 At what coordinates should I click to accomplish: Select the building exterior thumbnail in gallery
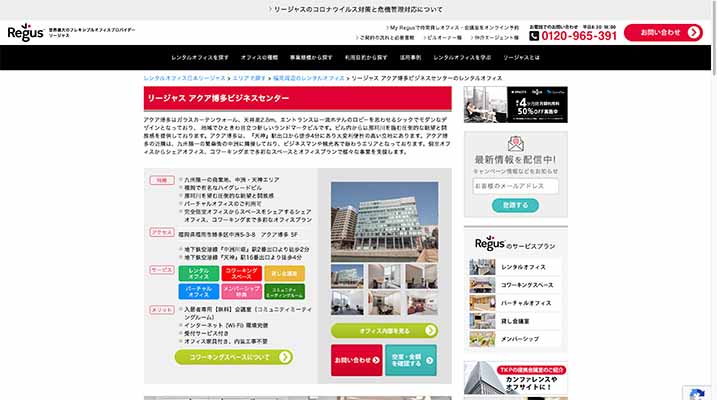click(x=348, y=277)
